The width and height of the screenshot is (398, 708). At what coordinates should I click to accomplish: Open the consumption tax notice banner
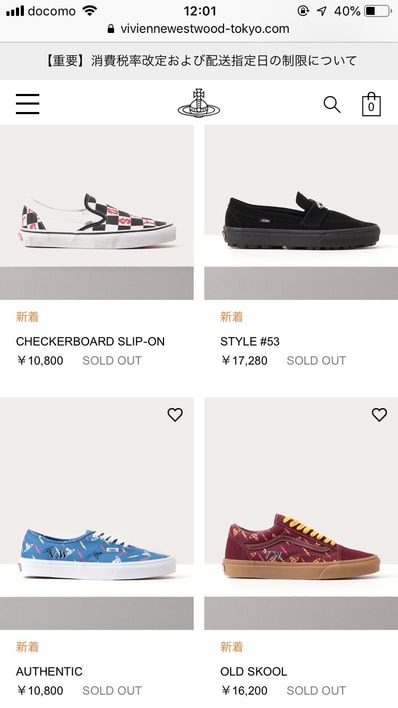(x=199, y=61)
